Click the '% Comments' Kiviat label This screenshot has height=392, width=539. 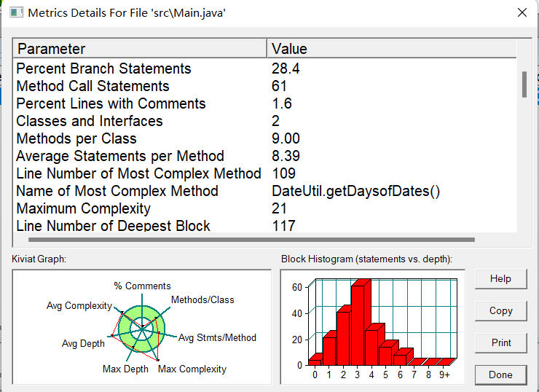point(142,286)
